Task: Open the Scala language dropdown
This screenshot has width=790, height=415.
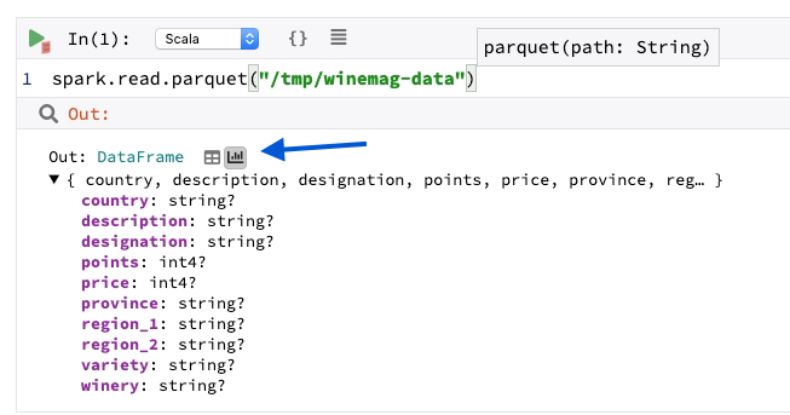Action: (x=206, y=40)
